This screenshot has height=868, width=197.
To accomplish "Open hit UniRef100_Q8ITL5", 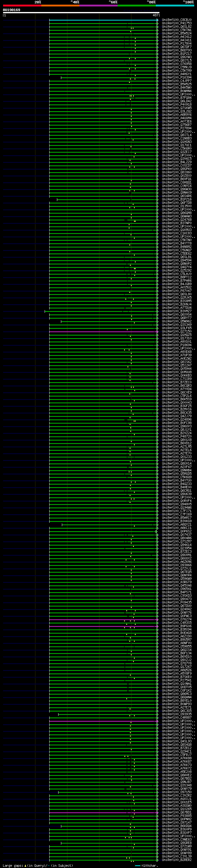I will [177, 61].
